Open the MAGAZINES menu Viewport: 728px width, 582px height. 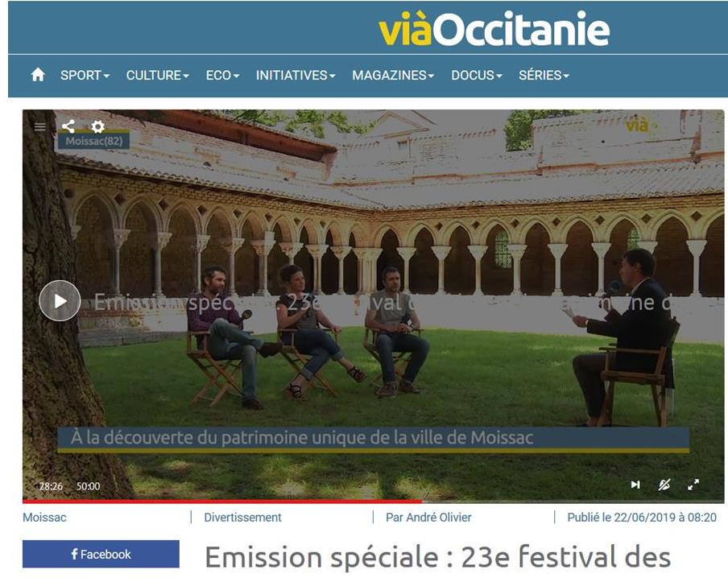pos(393,75)
